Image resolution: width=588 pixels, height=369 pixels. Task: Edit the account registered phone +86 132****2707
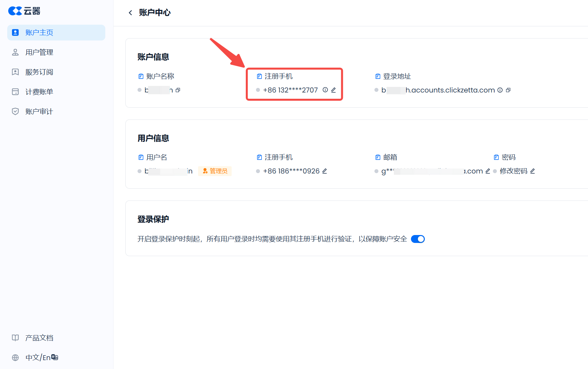(x=333, y=90)
